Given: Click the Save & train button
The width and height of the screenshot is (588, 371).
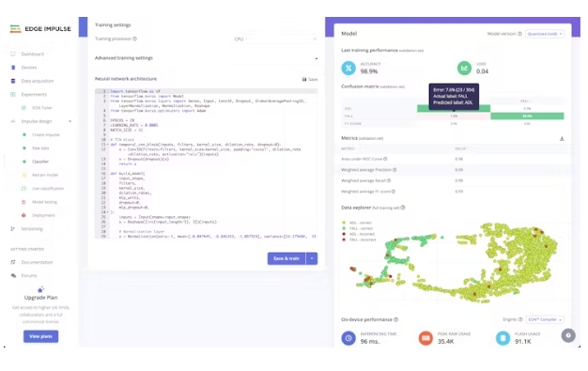Looking at the screenshot, I should 286,258.
